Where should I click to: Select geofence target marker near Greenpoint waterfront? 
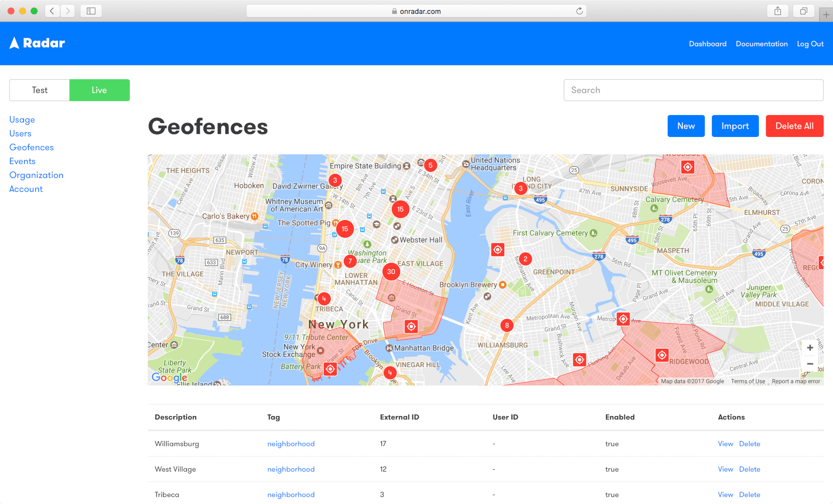pos(497,250)
